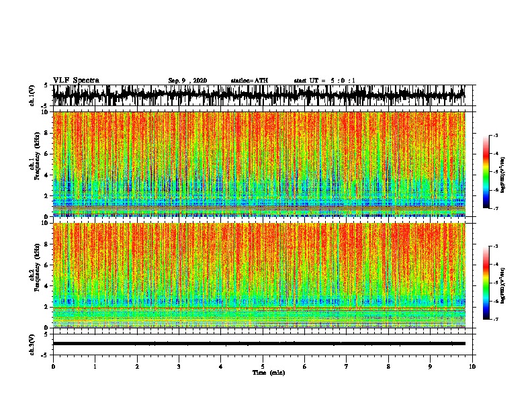Click the "ch.1(V)" waveform axis label
Viewport: 532px width, 411px height.
[x=32, y=95]
